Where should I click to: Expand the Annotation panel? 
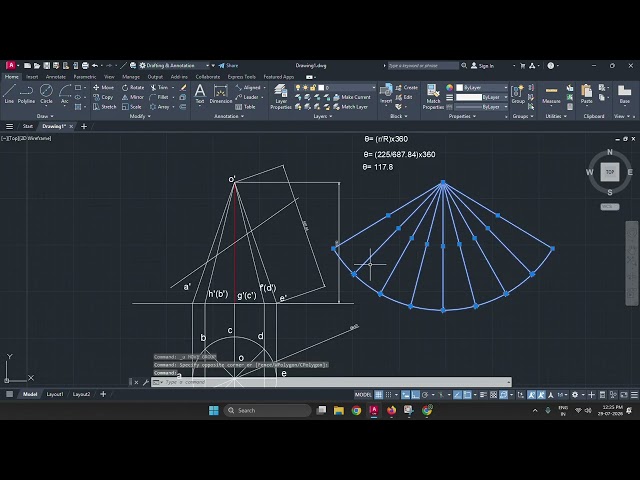click(229, 116)
